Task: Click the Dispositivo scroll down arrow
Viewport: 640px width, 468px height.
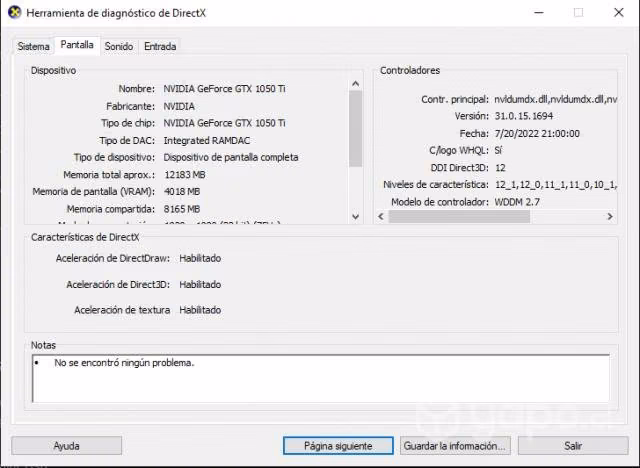Action: 356,216
